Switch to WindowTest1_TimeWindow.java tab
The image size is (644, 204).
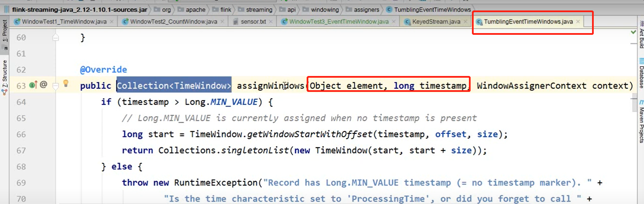(x=64, y=22)
